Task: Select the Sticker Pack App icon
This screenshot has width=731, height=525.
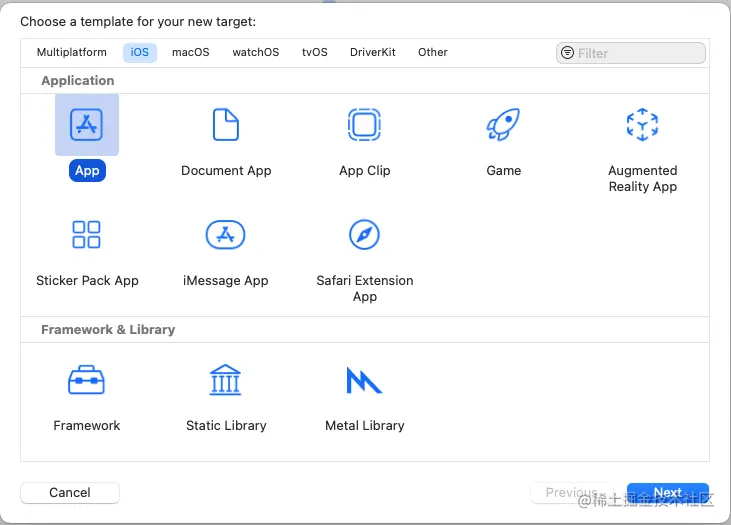Action: (86, 234)
